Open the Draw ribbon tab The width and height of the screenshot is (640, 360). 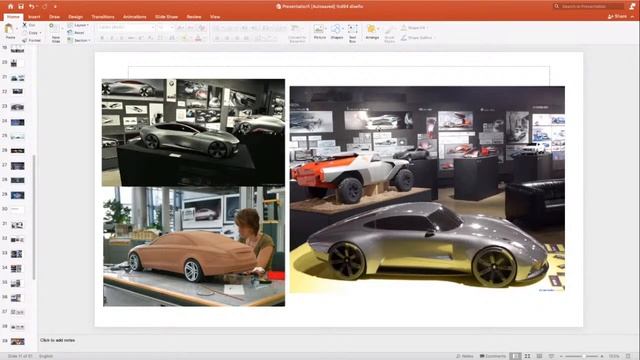point(54,17)
